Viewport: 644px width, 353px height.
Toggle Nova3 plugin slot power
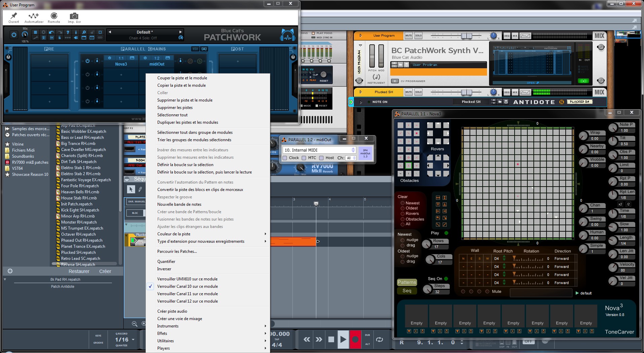pyautogui.click(x=109, y=58)
